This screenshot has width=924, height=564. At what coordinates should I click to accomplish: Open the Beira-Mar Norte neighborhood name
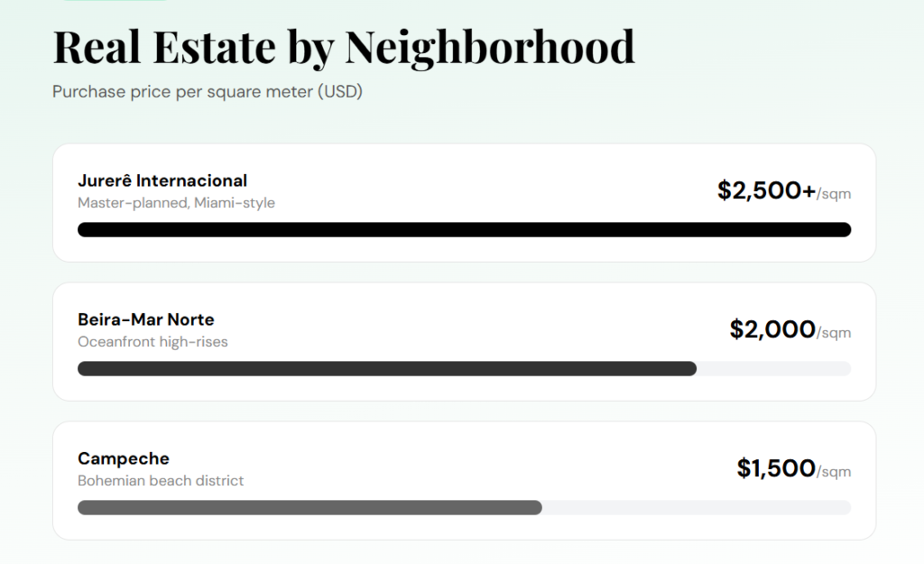[x=146, y=319]
